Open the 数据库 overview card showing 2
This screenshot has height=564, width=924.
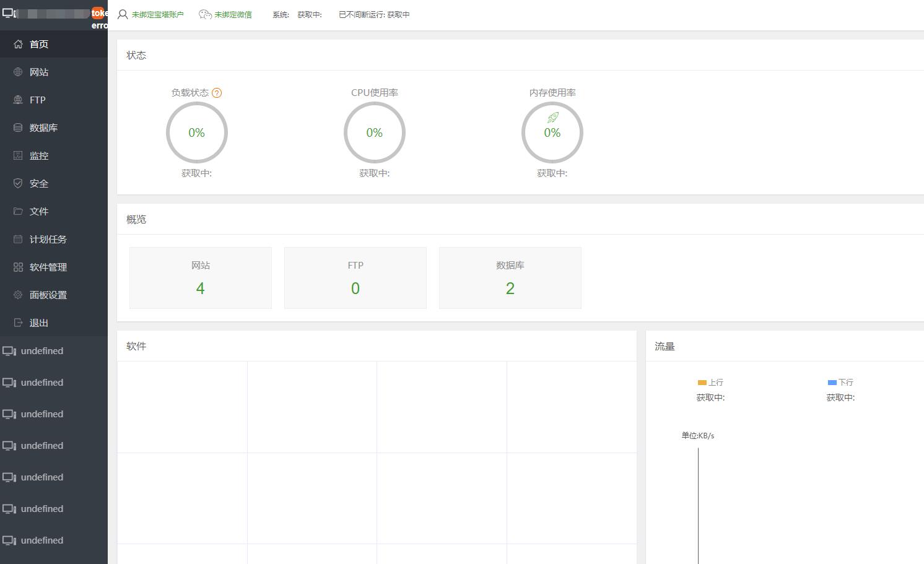(x=510, y=278)
